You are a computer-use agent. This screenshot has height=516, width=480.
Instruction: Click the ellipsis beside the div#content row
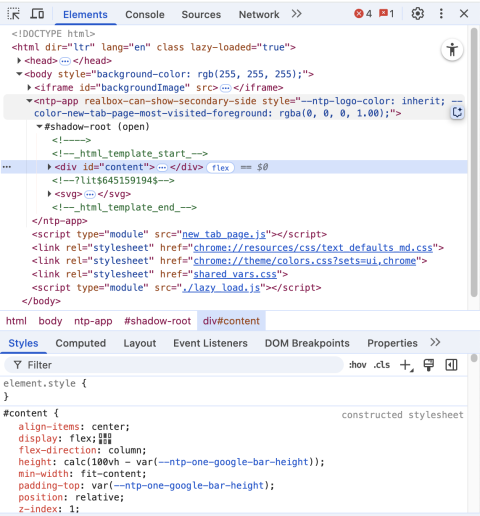click(x=7, y=167)
